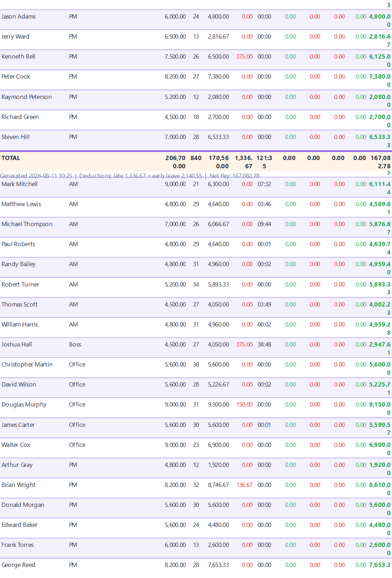Click Walter Cox's 9,000.00 base salary
This screenshot has width=392, height=578.
[175, 445]
